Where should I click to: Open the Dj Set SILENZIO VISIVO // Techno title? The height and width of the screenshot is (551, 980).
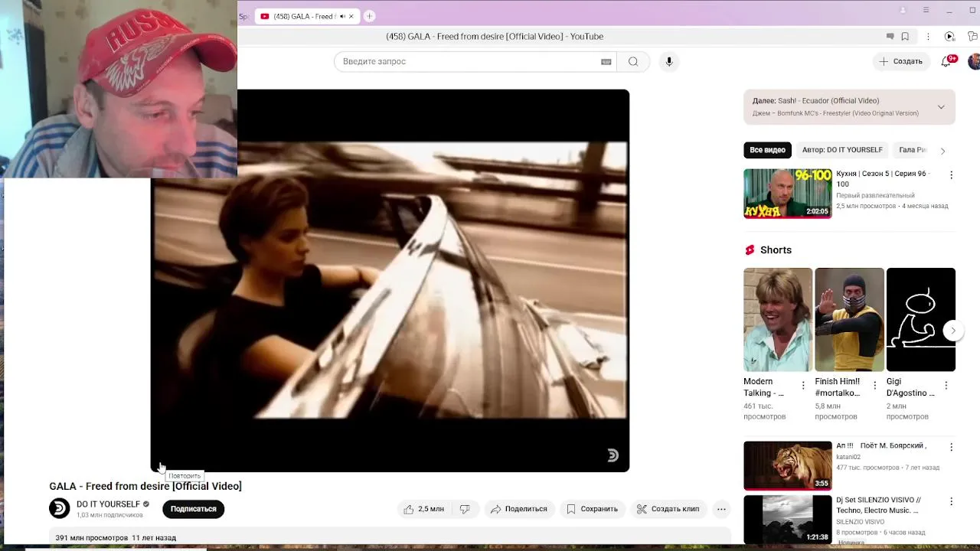(x=879, y=505)
